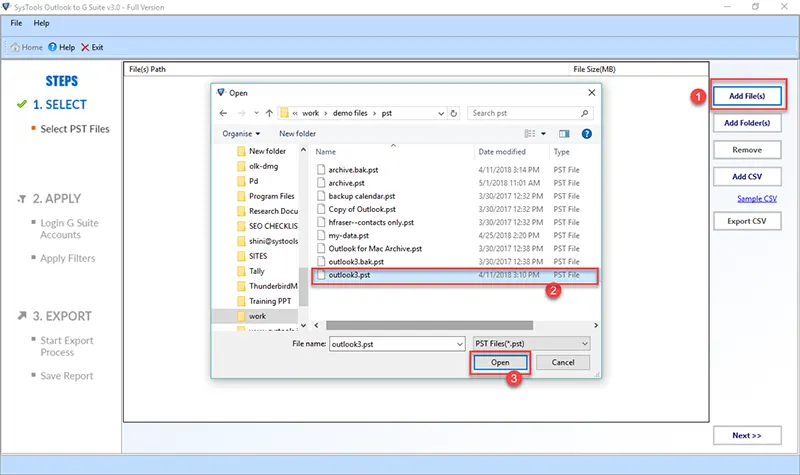Select the Training PPT folder
The width and height of the screenshot is (800, 475).
pos(264,301)
